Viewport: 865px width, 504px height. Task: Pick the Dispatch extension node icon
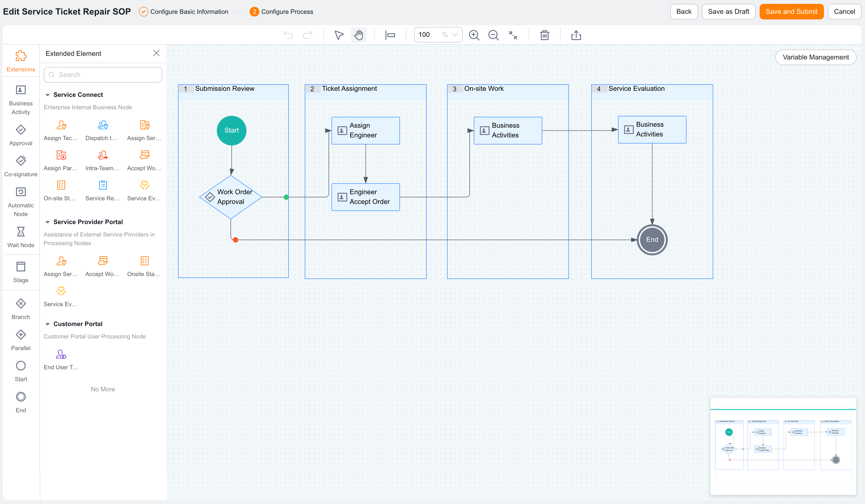[x=103, y=125]
